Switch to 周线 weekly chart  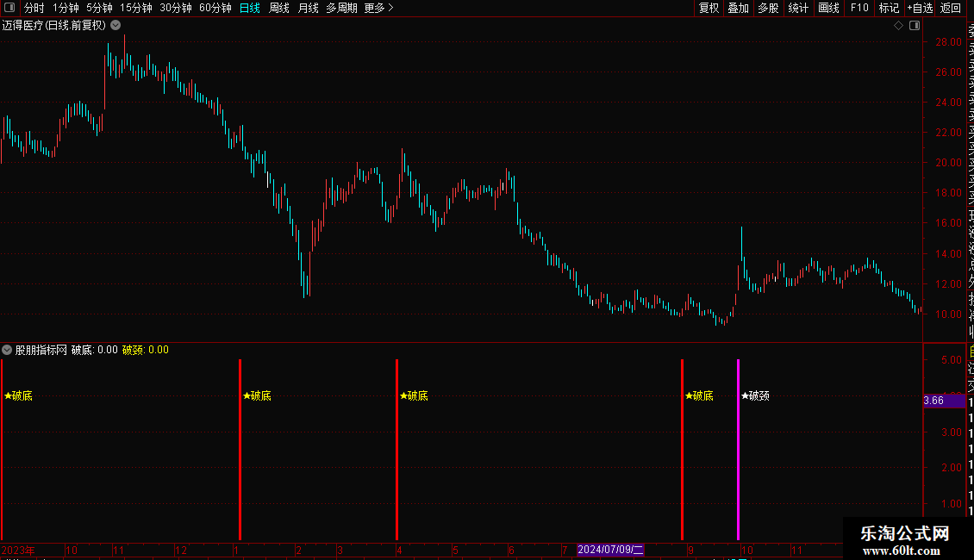pyautogui.click(x=279, y=8)
